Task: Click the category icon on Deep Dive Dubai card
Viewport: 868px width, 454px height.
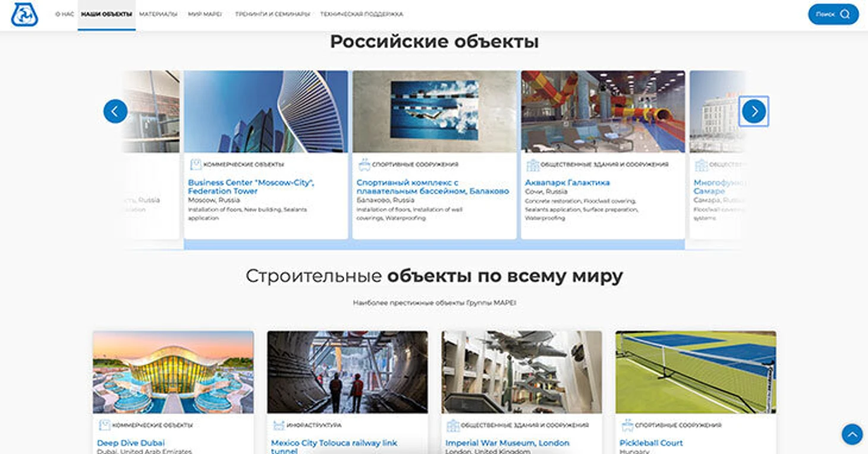Action: (x=105, y=425)
